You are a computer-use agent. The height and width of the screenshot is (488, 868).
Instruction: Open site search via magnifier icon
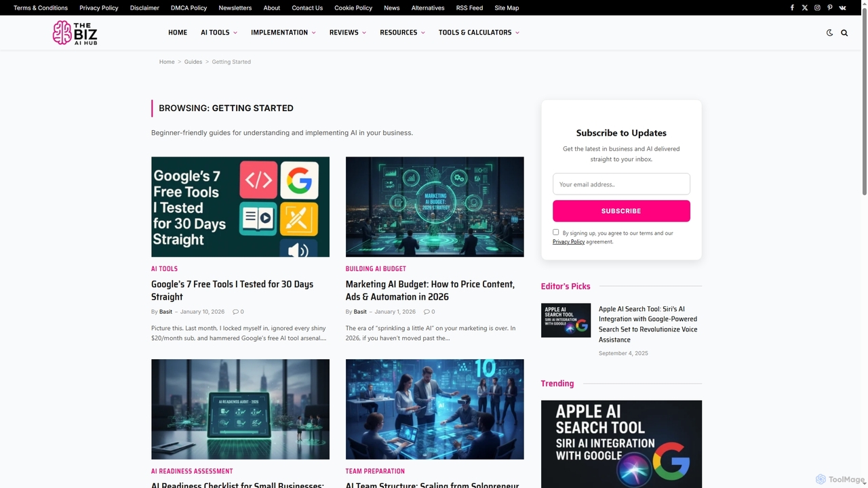click(844, 33)
